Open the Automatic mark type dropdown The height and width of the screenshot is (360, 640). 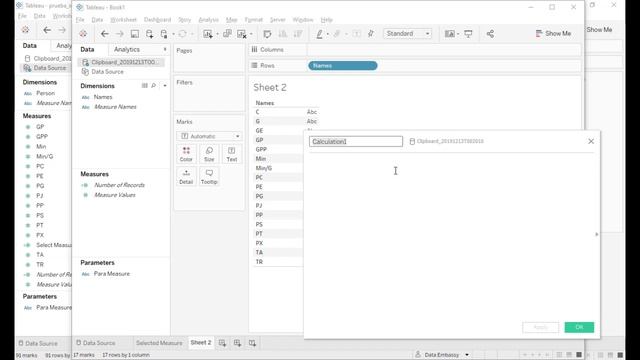click(x=209, y=136)
